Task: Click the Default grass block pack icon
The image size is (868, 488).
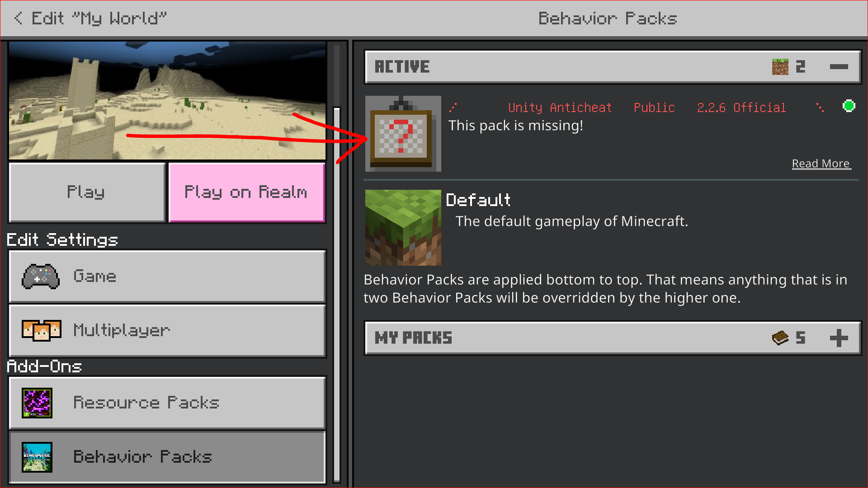Action: tap(403, 228)
